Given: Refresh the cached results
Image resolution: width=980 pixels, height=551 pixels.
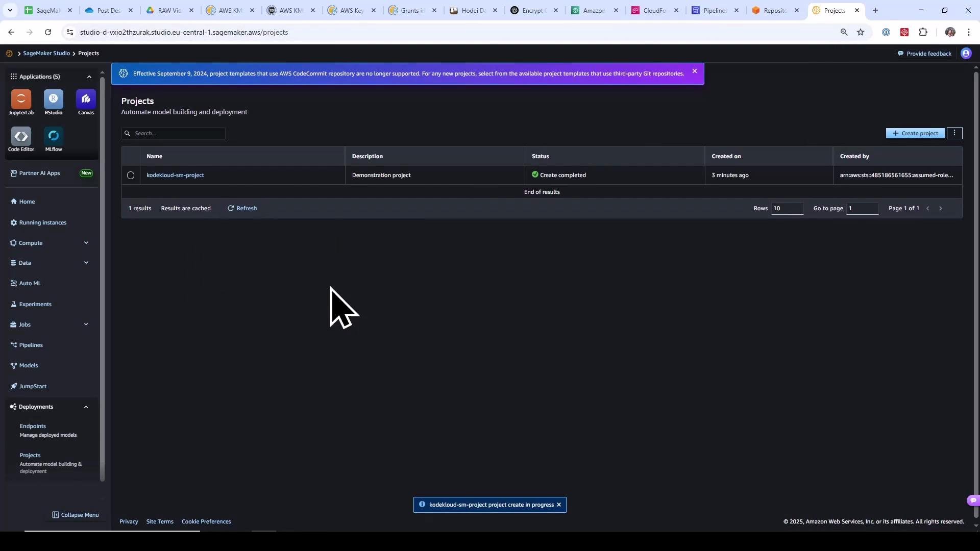Looking at the screenshot, I should [x=242, y=208].
